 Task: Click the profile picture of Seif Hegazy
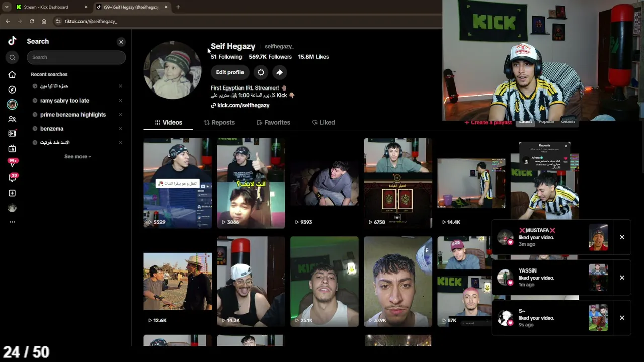[x=173, y=70]
